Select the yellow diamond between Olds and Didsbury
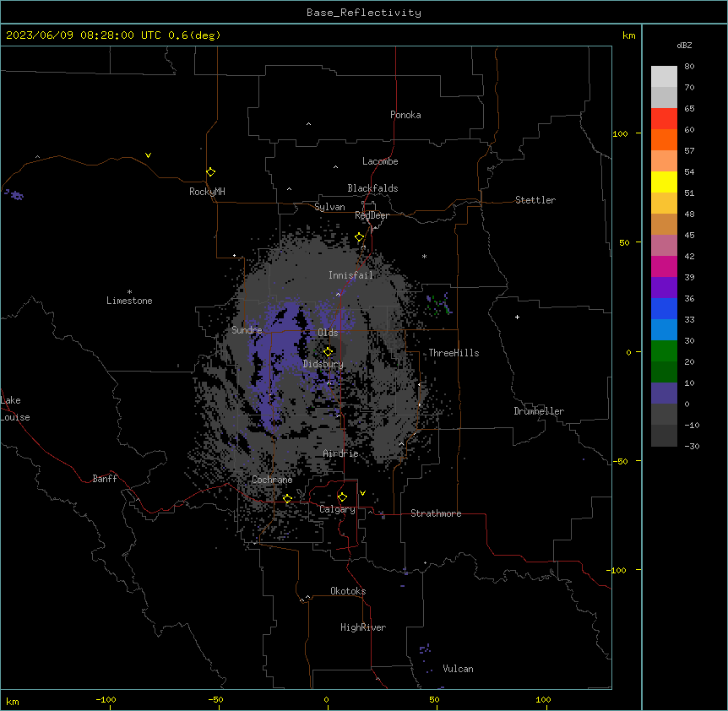The height and width of the screenshot is (711, 728). [328, 352]
